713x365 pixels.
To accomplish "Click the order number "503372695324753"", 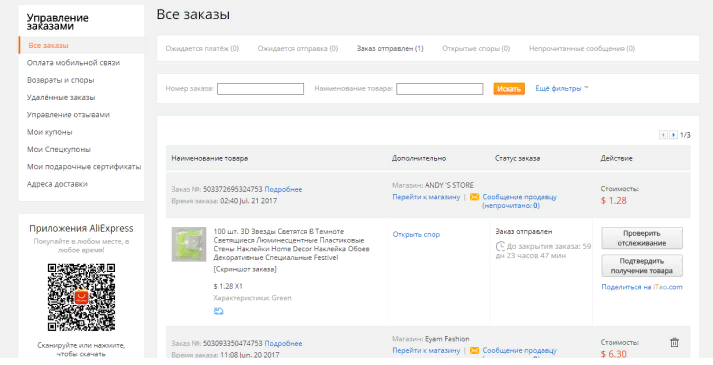I will click(232, 190).
